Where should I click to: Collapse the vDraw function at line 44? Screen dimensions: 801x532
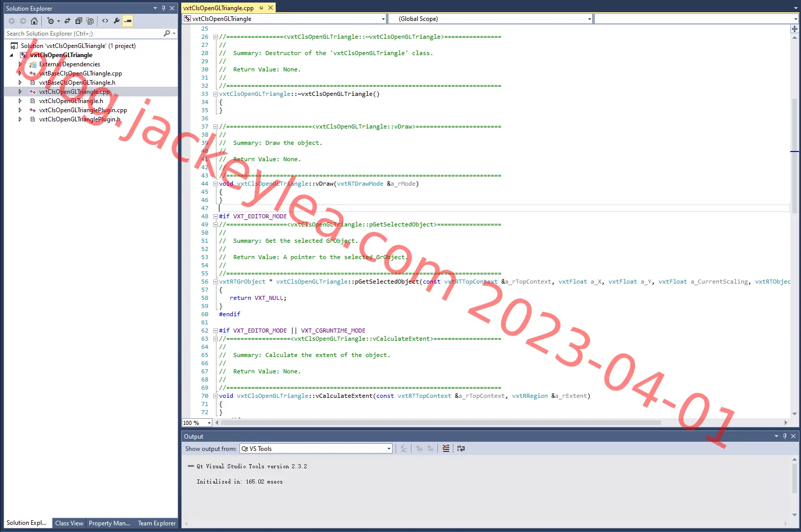tap(215, 184)
